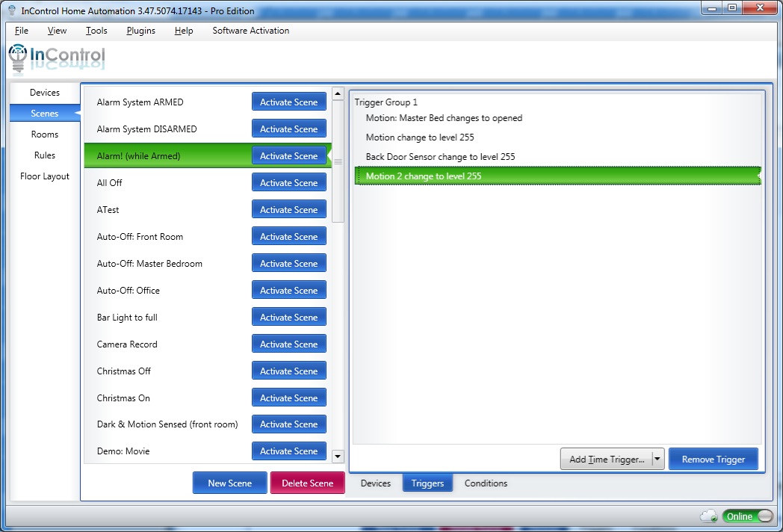Viewport: 783px width, 532px height.
Task: Click the app icon in the title bar
Action: 10,11
